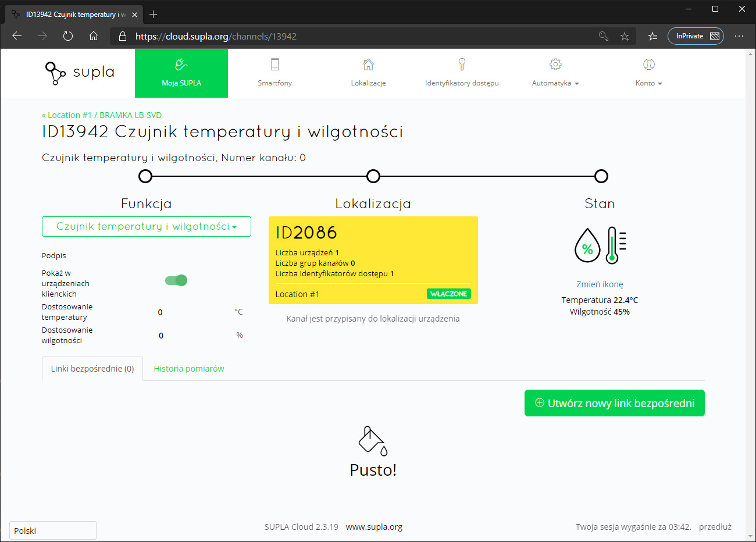756x542 pixels.
Task: Click the supla logo
Action: 80,73
